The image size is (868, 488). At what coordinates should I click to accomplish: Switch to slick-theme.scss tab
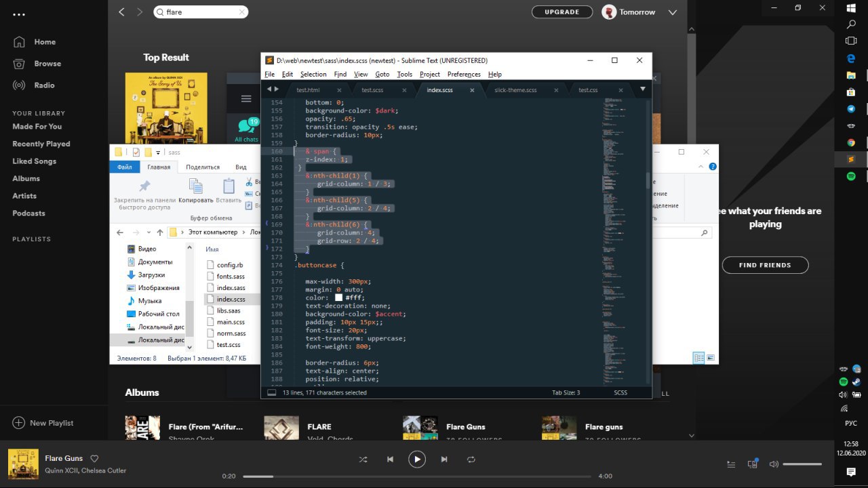point(515,89)
